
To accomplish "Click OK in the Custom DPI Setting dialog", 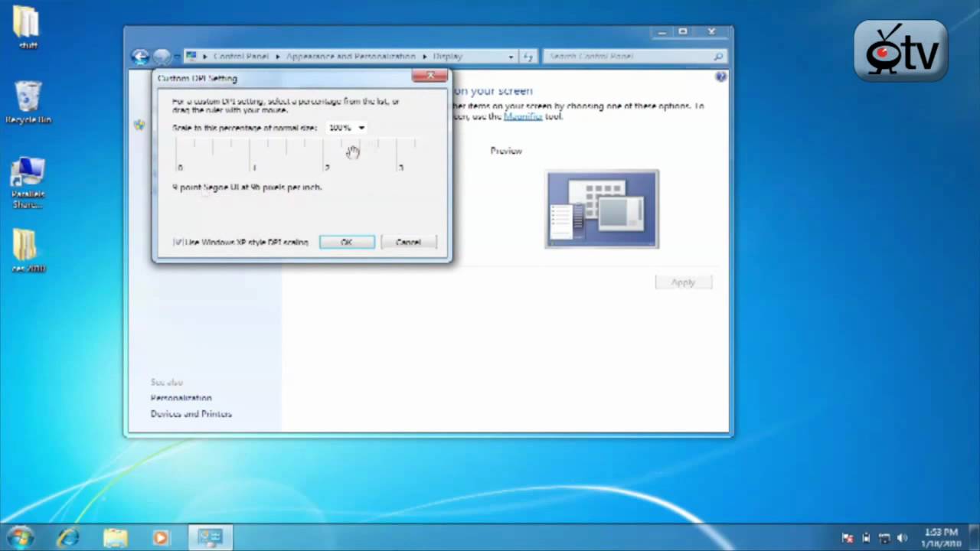I will (x=346, y=242).
